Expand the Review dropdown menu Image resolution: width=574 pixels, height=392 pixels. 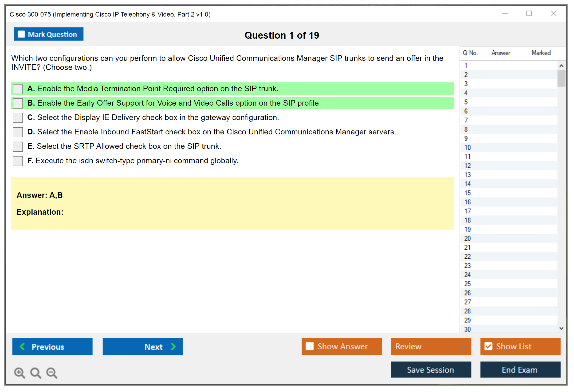(463, 346)
